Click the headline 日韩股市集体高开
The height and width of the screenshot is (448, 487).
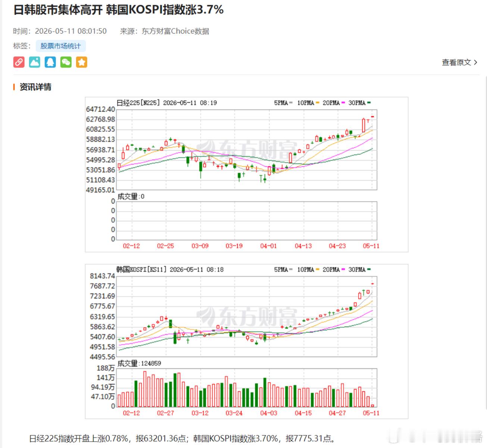58,10
